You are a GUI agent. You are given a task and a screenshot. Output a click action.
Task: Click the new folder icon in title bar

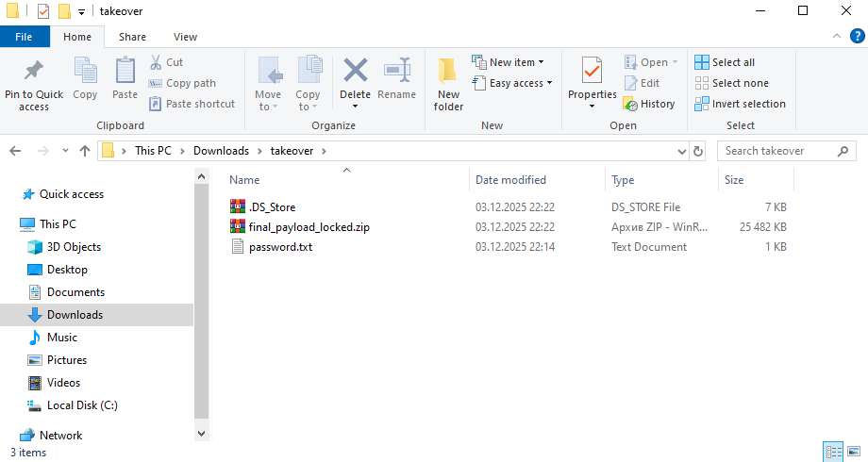click(x=64, y=11)
